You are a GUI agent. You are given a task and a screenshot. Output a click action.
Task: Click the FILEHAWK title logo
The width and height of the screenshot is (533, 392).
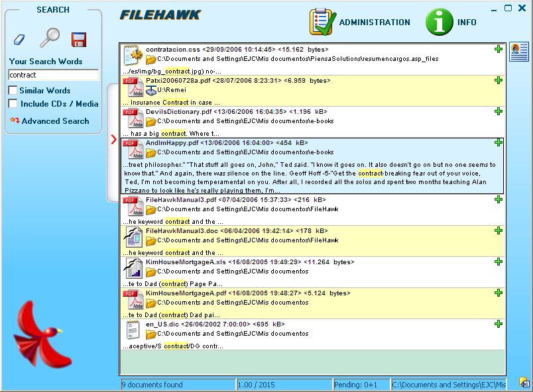click(160, 15)
